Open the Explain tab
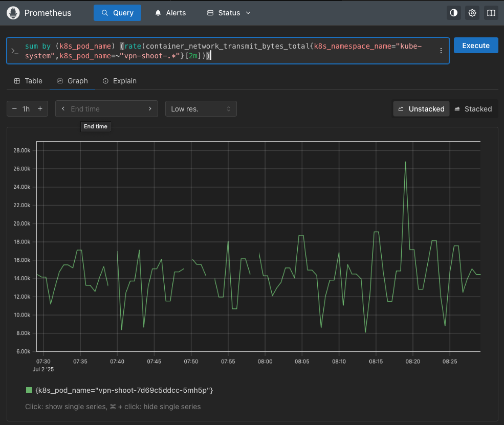Image resolution: width=504 pixels, height=425 pixels. click(119, 81)
